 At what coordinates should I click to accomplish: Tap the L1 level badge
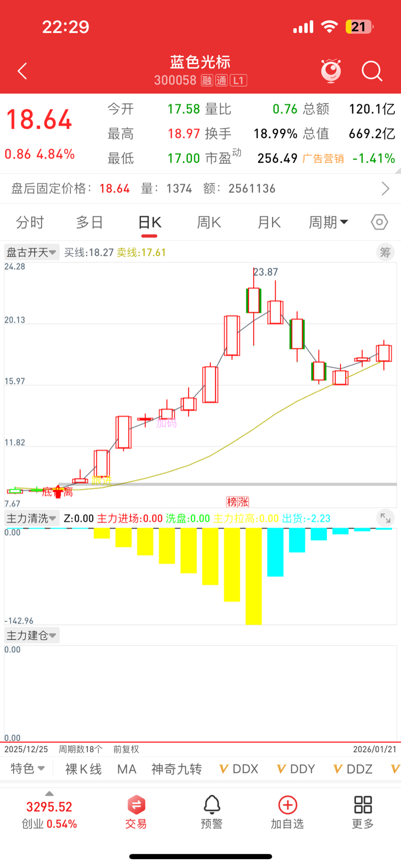(239, 80)
